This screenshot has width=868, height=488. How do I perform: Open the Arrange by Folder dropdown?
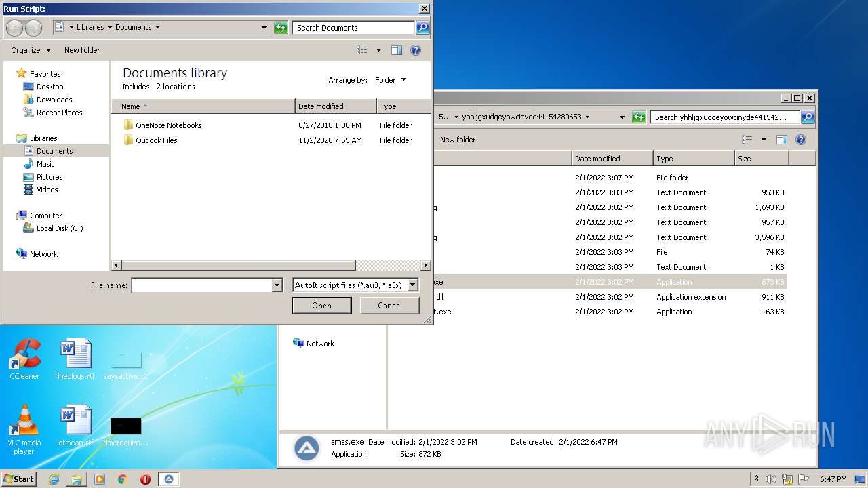pos(391,80)
